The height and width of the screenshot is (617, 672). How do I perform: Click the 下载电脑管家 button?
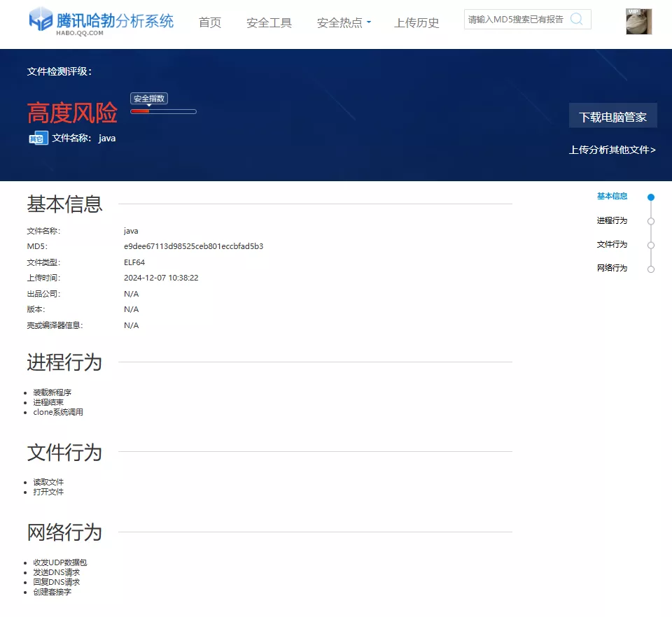[x=613, y=115]
